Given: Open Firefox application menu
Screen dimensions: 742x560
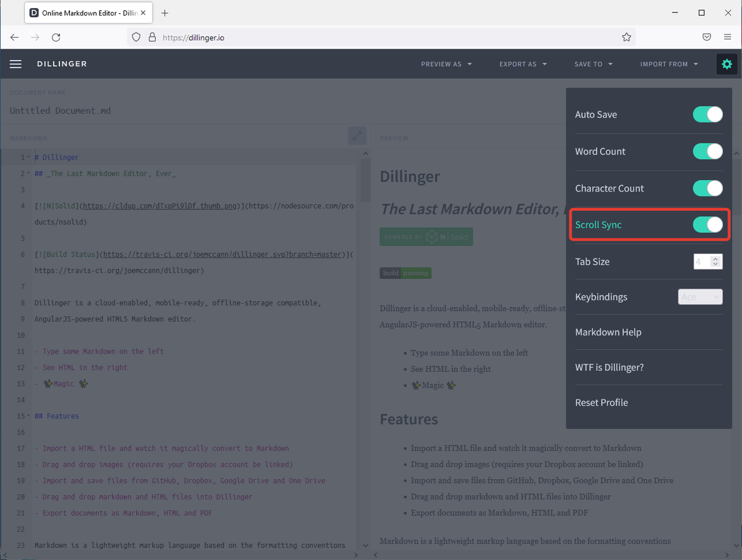Looking at the screenshot, I should 727,37.
